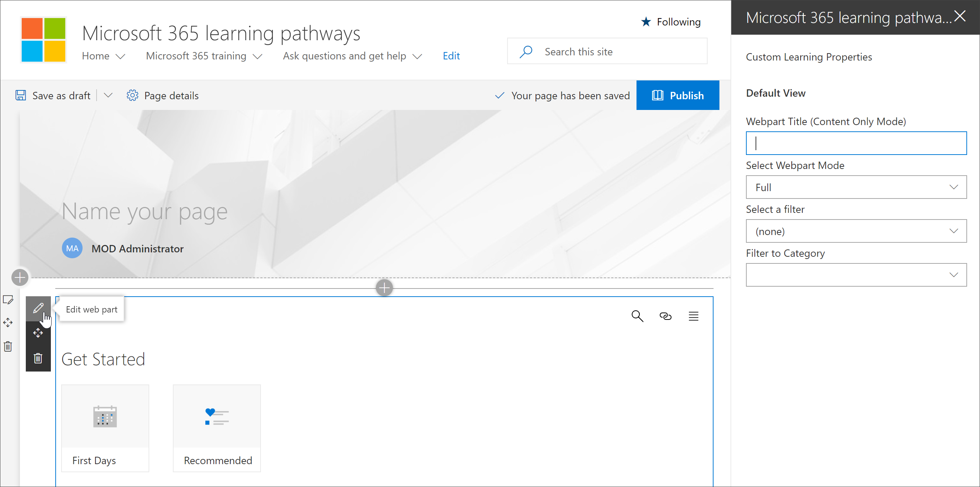Click the Webpart Title input field

coord(857,143)
